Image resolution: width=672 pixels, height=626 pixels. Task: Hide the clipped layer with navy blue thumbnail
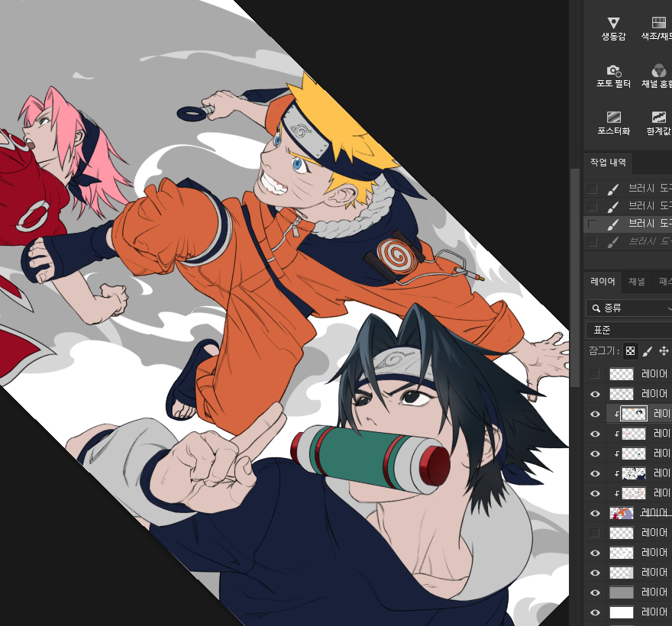click(595, 473)
